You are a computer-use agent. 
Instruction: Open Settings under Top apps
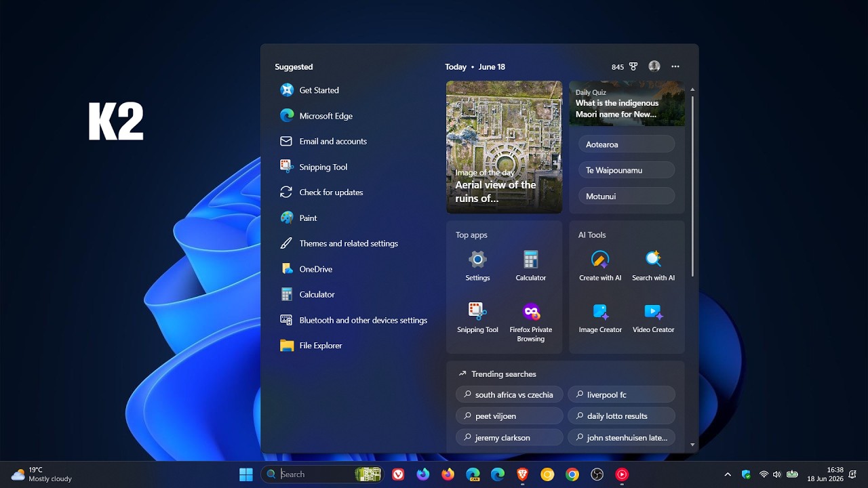point(477,266)
